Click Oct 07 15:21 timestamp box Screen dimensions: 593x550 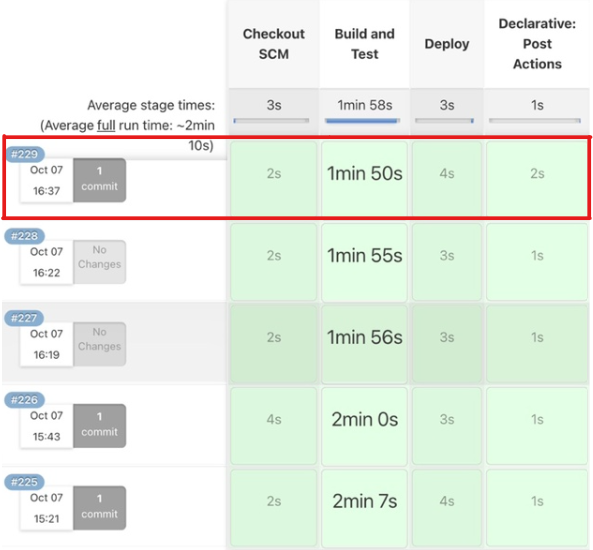pos(47,508)
